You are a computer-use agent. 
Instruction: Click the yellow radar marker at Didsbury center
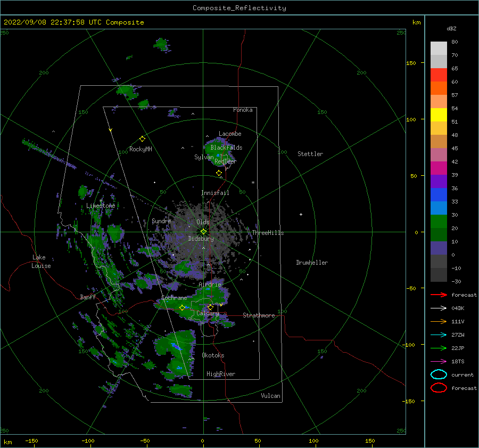(x=203, y=232)
